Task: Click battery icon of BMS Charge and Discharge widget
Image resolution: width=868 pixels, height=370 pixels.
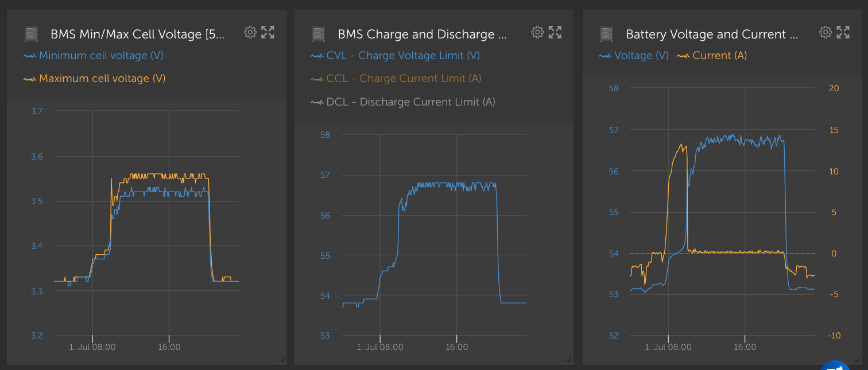Action: coord(319,34)
